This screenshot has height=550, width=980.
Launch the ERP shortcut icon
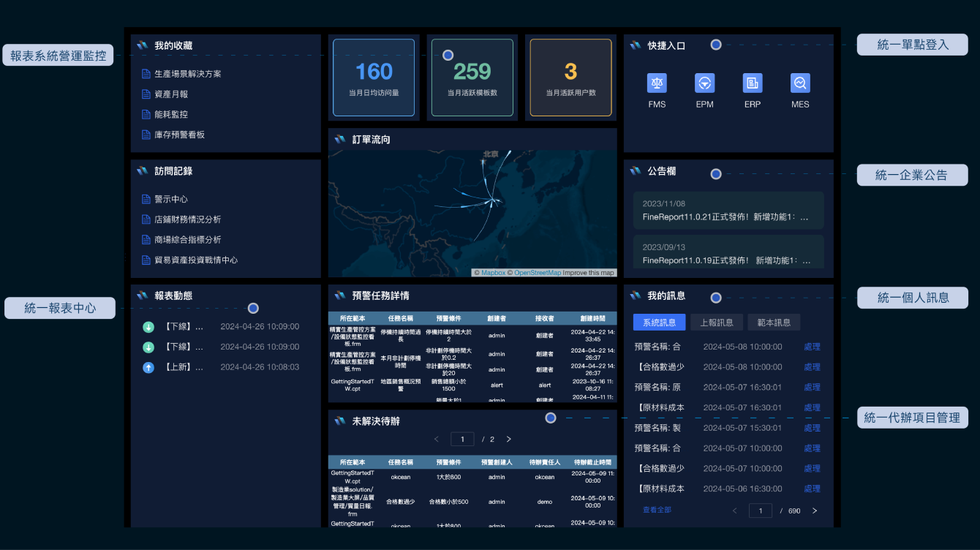[753, 83]
